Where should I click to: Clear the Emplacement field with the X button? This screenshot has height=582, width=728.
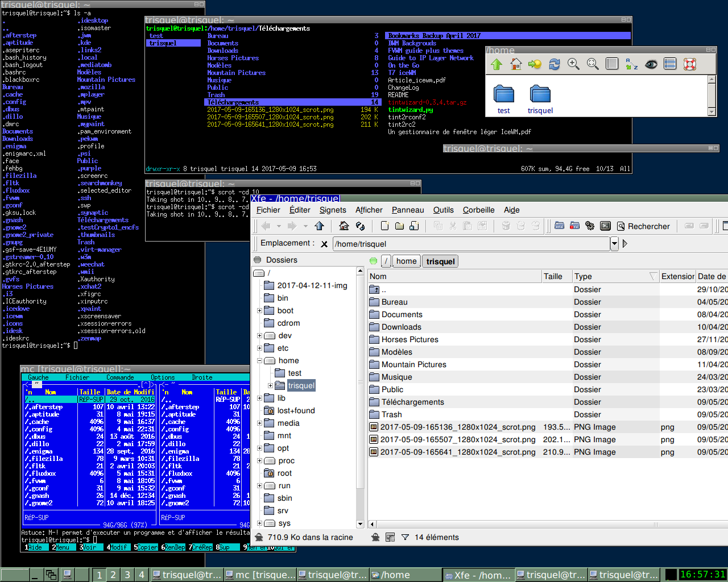pyautogui.click(x=324, y=244)
